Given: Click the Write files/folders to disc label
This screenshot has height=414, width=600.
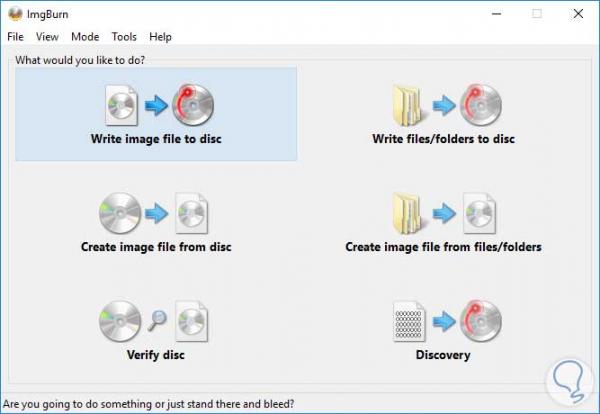Looking at the screenshot, I should pos(443,139).
